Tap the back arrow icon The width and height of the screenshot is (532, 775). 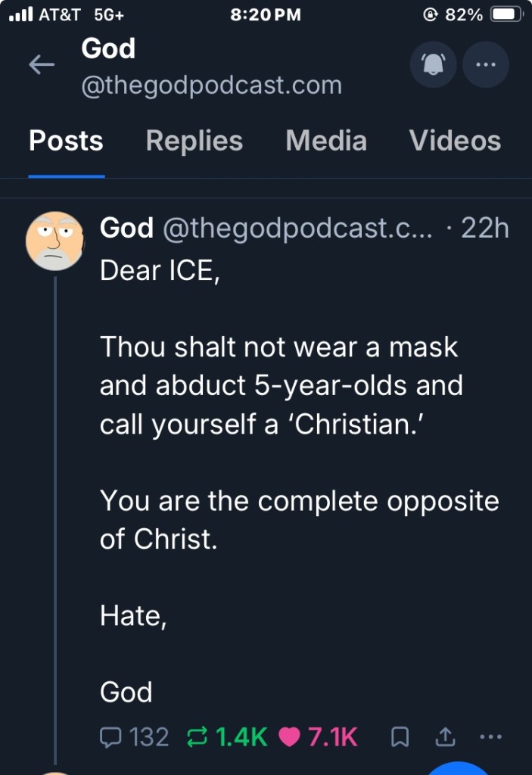42,65
